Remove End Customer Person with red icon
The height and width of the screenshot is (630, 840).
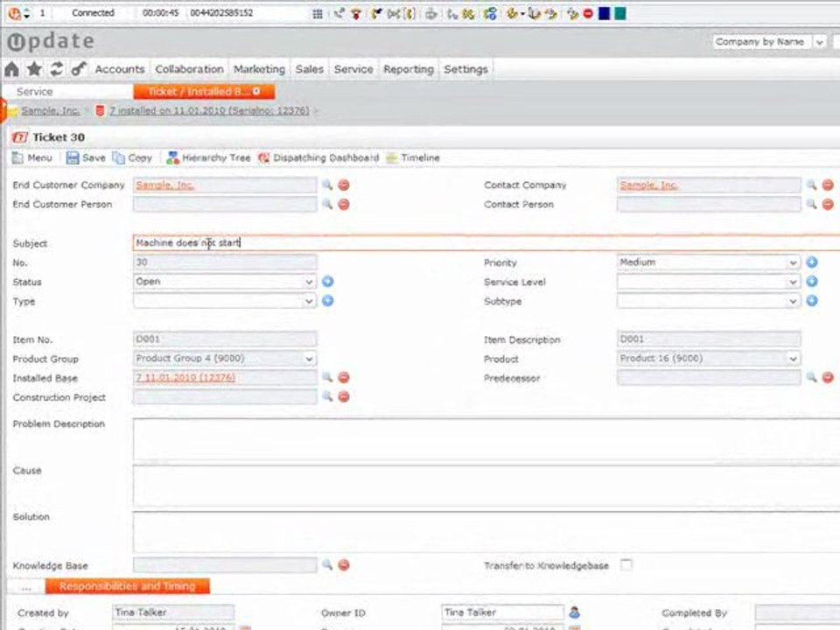pos(344,205)
